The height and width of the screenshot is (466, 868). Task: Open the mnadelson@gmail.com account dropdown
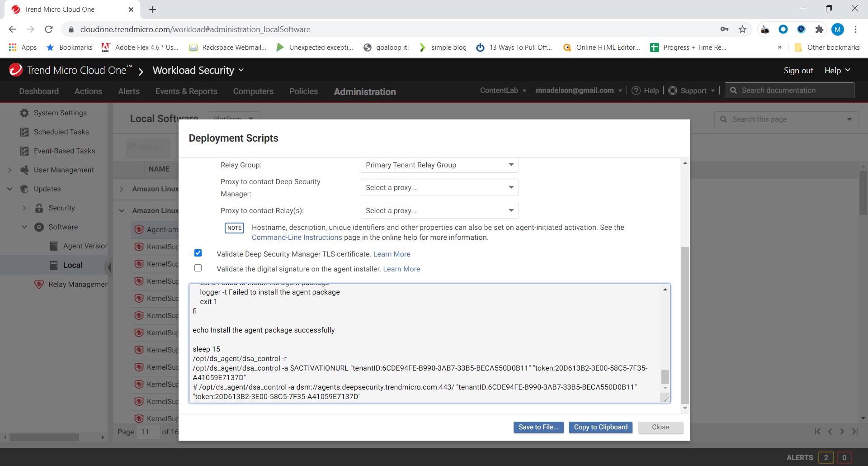[579, 90]
